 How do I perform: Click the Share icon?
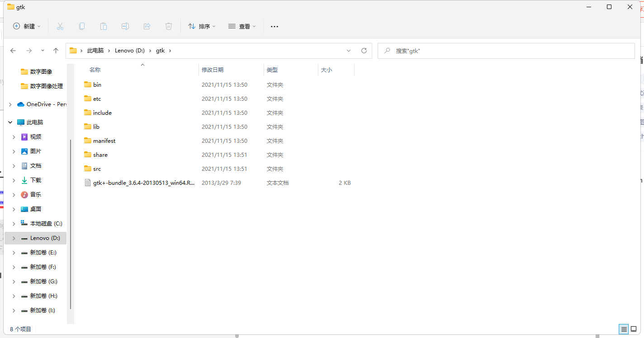tap(147, 26)
